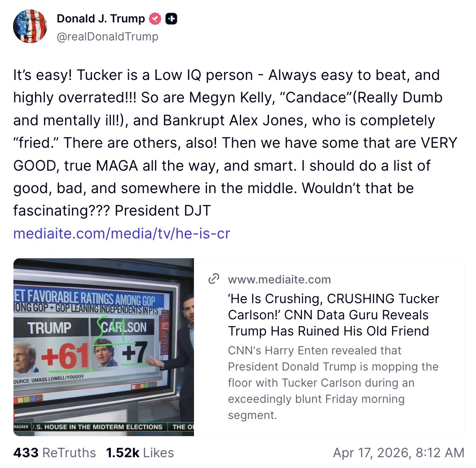This screenshot has height=468, width=476.
Task: Open the link preview thumbnail image
Action: (104, 347)
